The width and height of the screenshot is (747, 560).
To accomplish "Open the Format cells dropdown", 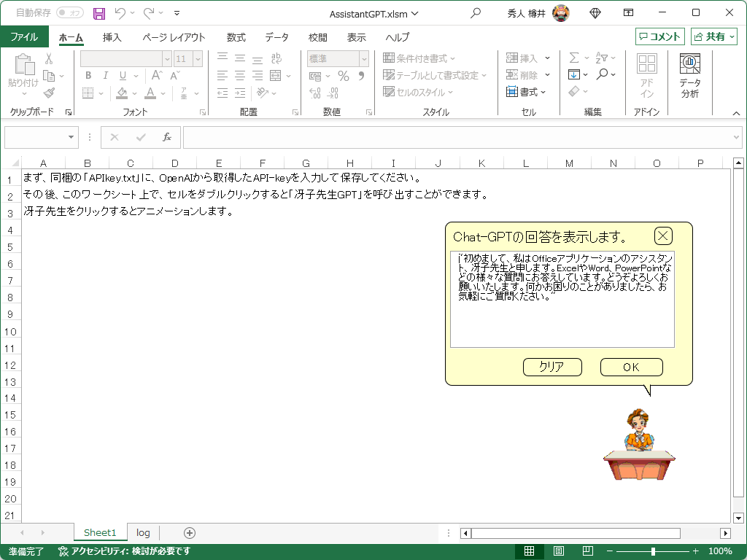I will (x=526, y=92).
